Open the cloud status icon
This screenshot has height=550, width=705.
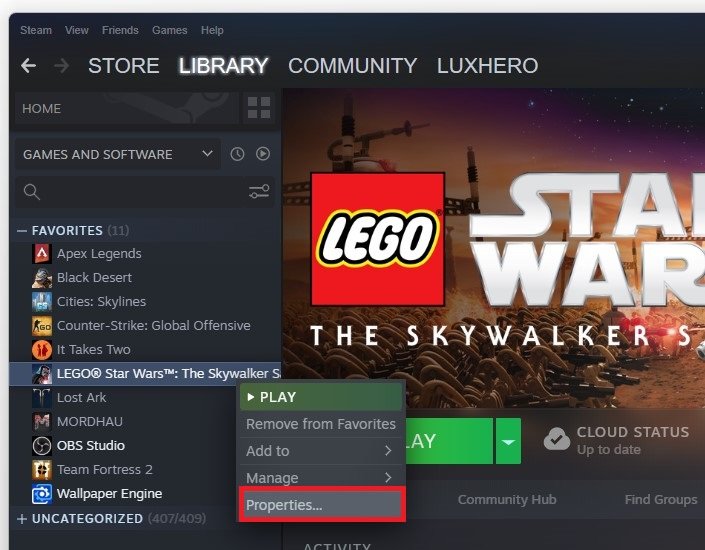(557, 439)
